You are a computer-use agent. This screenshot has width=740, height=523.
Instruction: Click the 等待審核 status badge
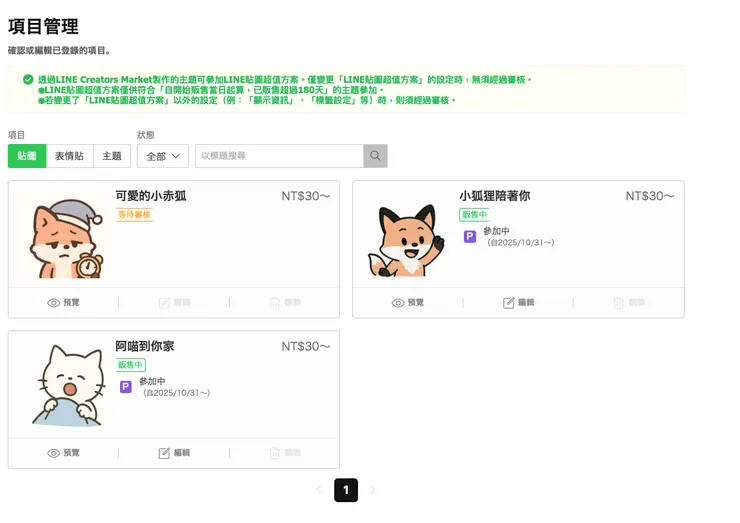pyautogui.click(x=135, y=215)
